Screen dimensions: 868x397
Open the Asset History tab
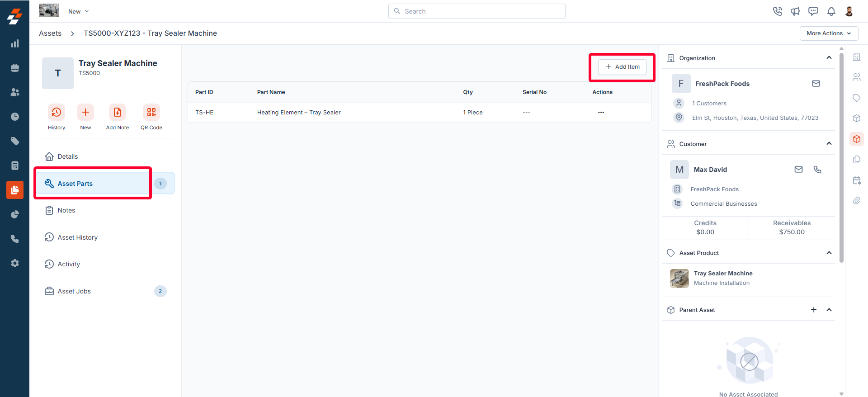(105, 237)
